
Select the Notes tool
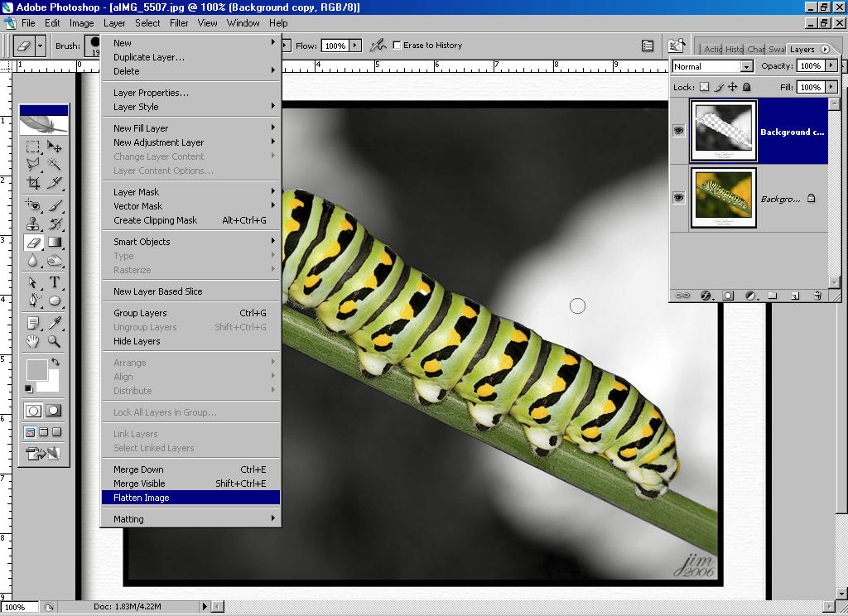pyautogui.click(x=32, y=323)
